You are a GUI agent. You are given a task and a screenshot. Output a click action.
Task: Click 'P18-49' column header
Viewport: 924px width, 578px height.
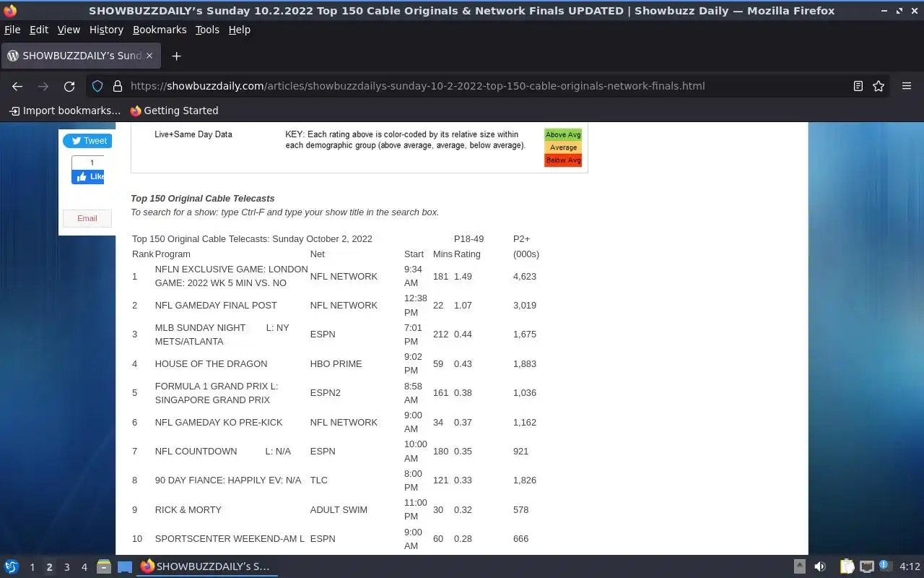tap(468, 239)
